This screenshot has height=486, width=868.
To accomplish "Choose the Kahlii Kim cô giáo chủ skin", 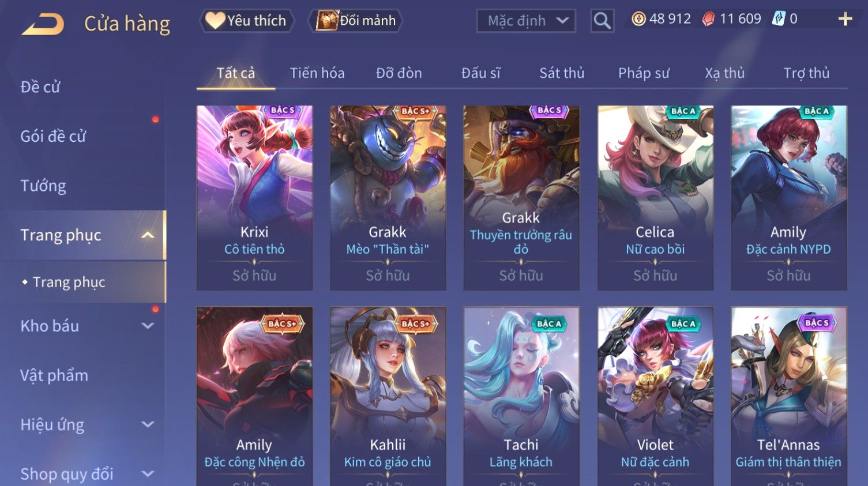I will 388,397.
